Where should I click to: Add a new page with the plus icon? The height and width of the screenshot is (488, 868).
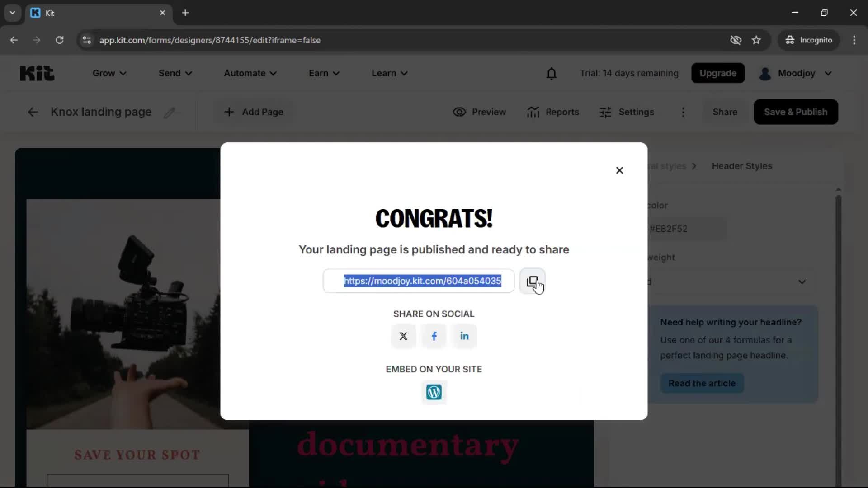(x=229, y=112)
